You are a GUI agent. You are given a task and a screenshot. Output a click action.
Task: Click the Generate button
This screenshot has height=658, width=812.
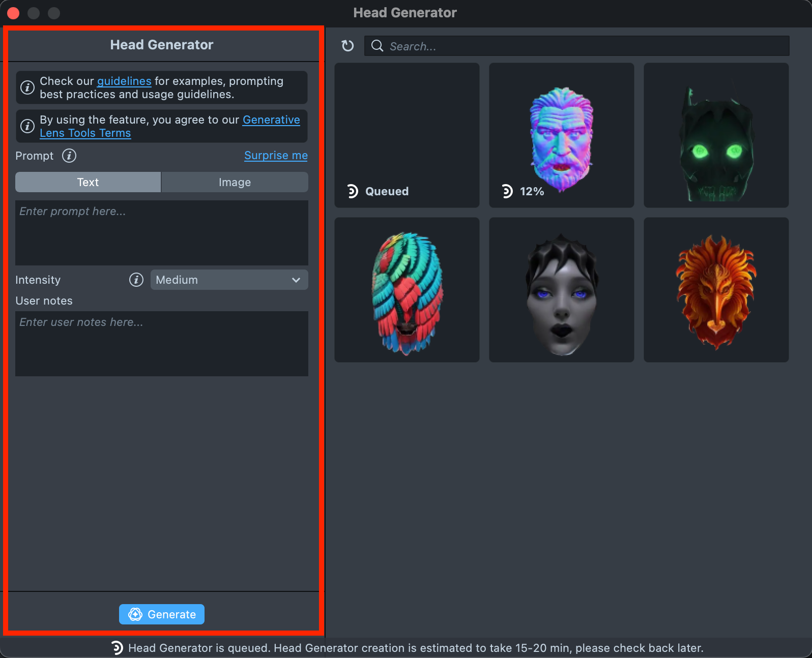click(162, 614)
